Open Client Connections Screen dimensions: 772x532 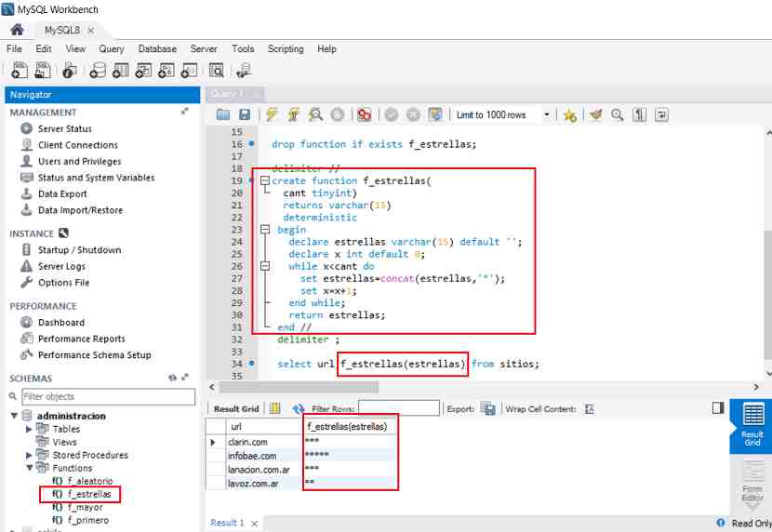click(x=78, y=145)
